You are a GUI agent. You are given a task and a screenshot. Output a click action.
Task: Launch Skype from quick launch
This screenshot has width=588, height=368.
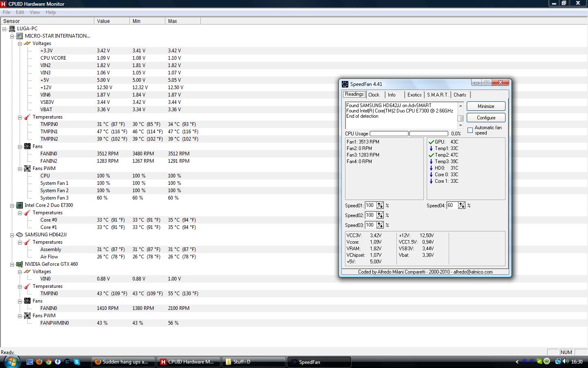[77, 362]
